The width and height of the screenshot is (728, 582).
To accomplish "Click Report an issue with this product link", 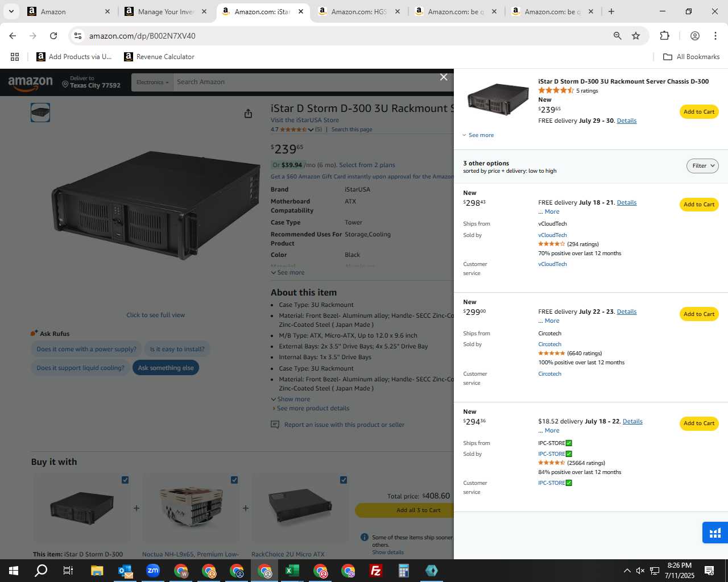I will 344,425.
